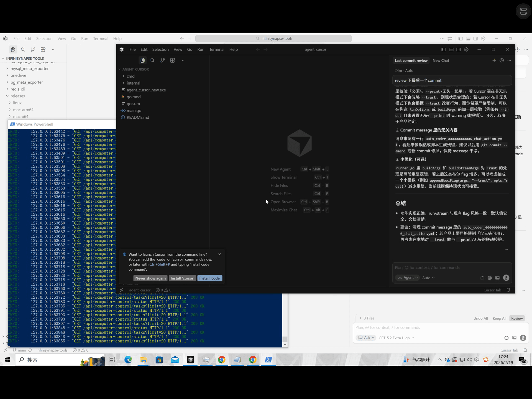Viewport: 532px width, 399px height.
Task: Launch PowerShell from the taskbar
Action: 268,360
